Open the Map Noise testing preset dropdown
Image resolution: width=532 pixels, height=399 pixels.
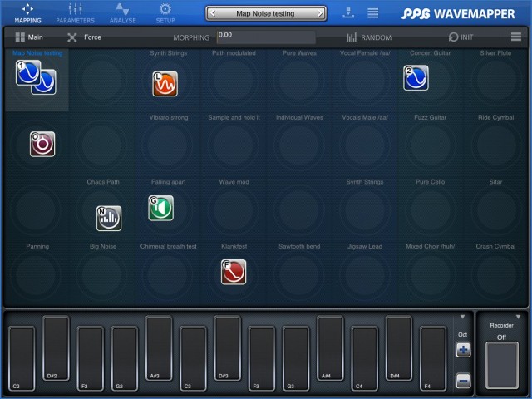tap(266, 13)
